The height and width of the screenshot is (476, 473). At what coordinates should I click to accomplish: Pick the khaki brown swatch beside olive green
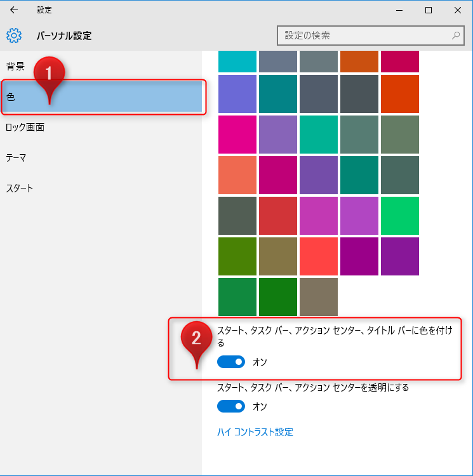(278, 256)
